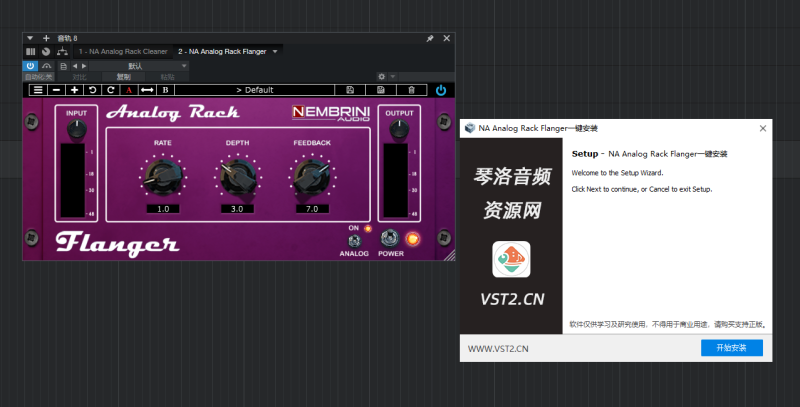Click the plus zoom icon in plugin toolbar
The image size is (800, 407).
click(x=74, y=90)
